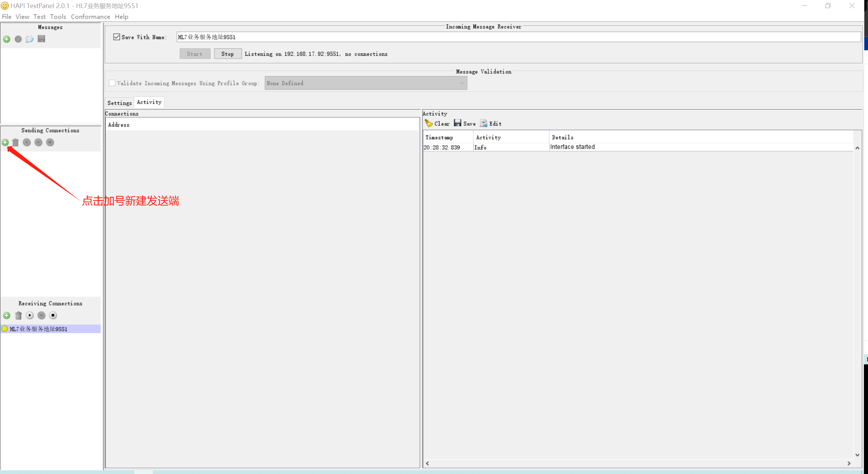Stop receiving connection with square stop icon
The image size is (868, 474).
(x=53, y=315)
